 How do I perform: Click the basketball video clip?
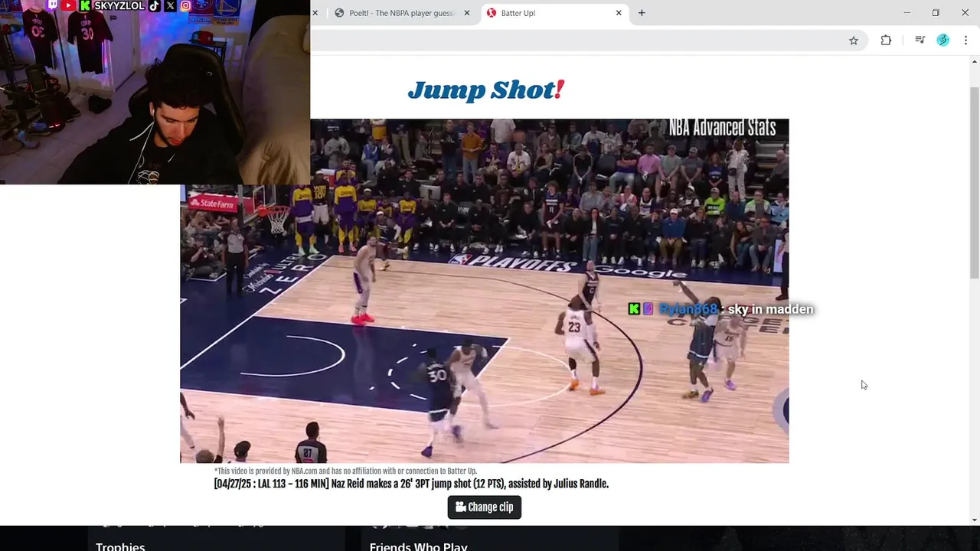click(x=484, y=291)
